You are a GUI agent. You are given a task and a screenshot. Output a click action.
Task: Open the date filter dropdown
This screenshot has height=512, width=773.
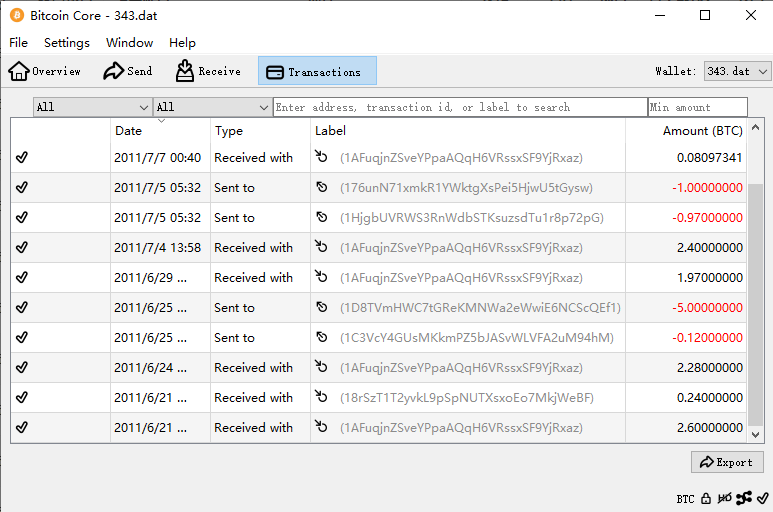[x=92, y=107]
